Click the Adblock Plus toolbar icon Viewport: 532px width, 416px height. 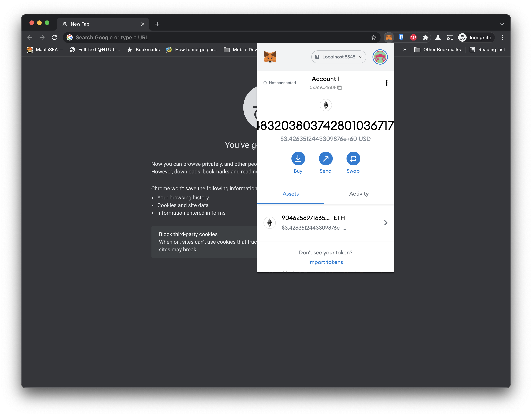coord(413,37)
